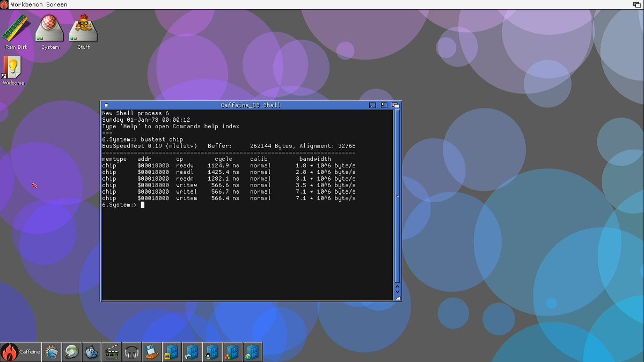
Task: Click the '566.4 ns' cycle value
Action: pyautogui.click(x=225, y=198)
